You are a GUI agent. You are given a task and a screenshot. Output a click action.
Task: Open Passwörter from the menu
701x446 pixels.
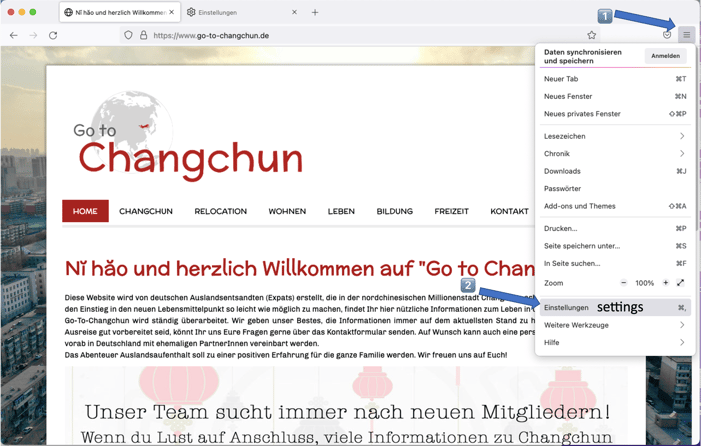pyautogui.click(x=615, y=188)
